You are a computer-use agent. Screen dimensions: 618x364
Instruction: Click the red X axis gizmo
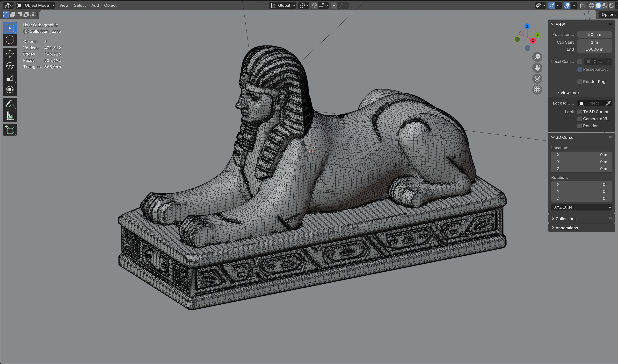click(x=533, y=41)
